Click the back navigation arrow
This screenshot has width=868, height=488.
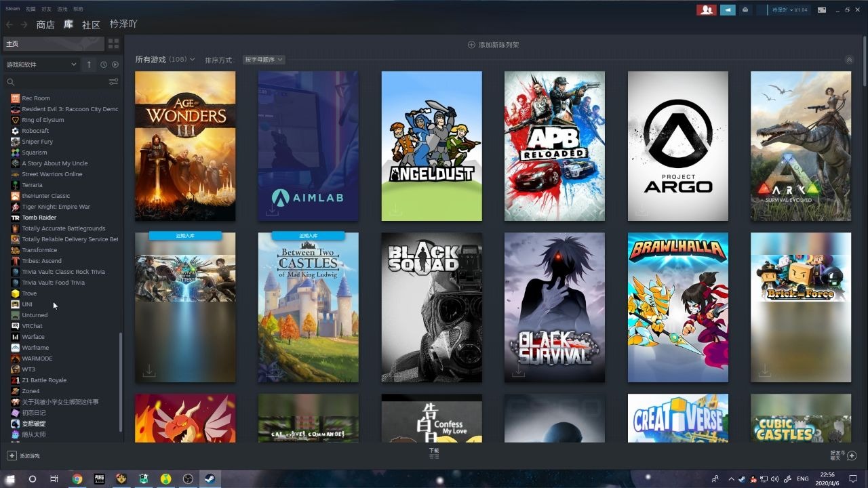click(9, 24)
